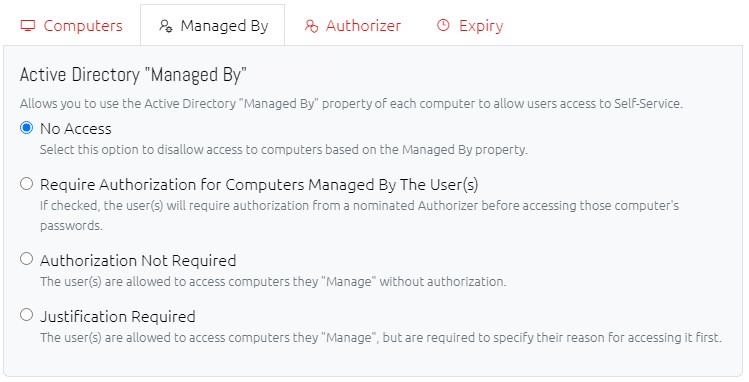This screenshot has height=382, width=749.
Task: Click the "Authorization Not Required" label text
Action: coord(138,260)
